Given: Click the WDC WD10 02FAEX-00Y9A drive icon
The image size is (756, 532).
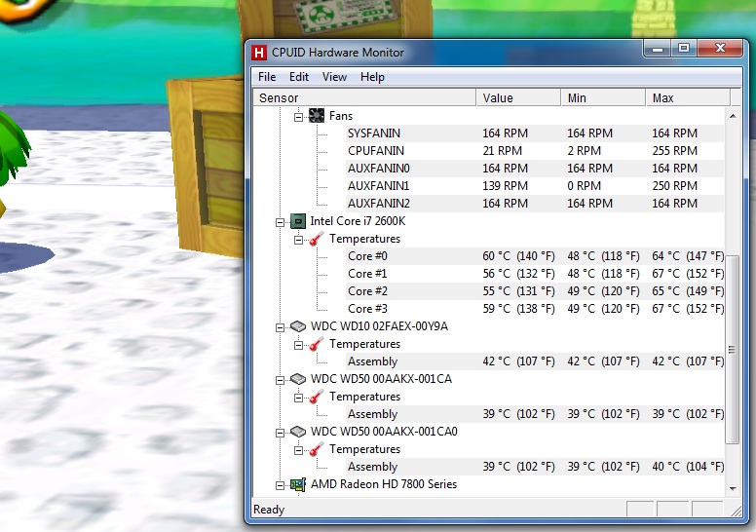Looking at the screenshot, I should pyautogui.click(x=298, y=326).
